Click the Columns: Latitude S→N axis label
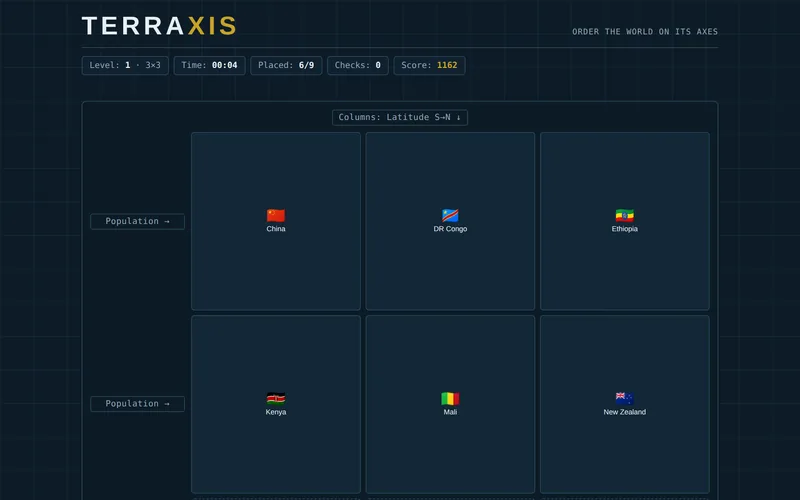The height and width of the screenshot is (500, 800). point(399,117)
